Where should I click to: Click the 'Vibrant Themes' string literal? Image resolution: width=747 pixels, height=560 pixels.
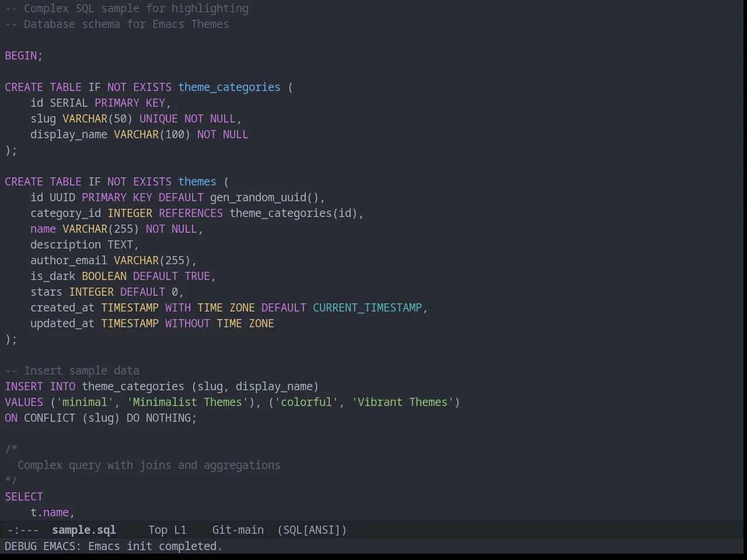click(x=403, y=402)
